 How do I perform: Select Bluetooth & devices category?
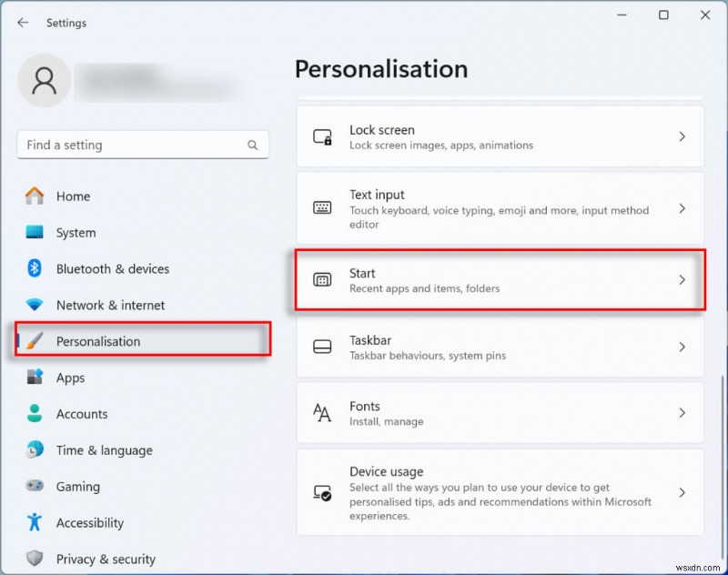pos(143,268)
